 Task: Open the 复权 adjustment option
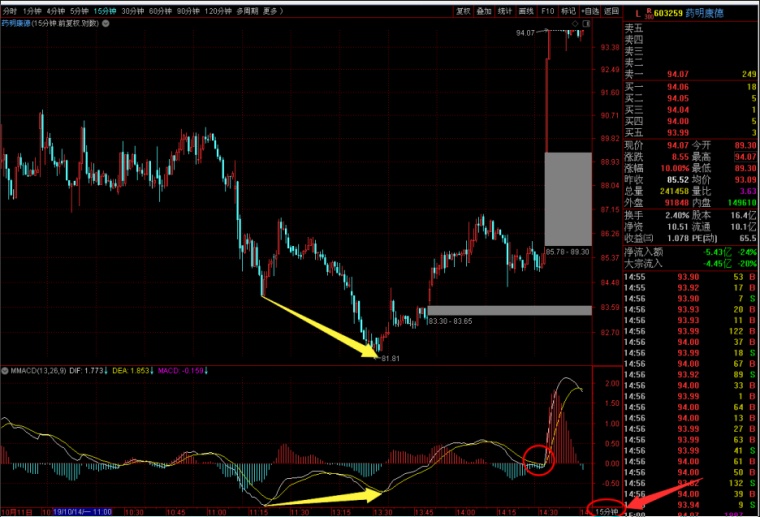click(463, 11)
